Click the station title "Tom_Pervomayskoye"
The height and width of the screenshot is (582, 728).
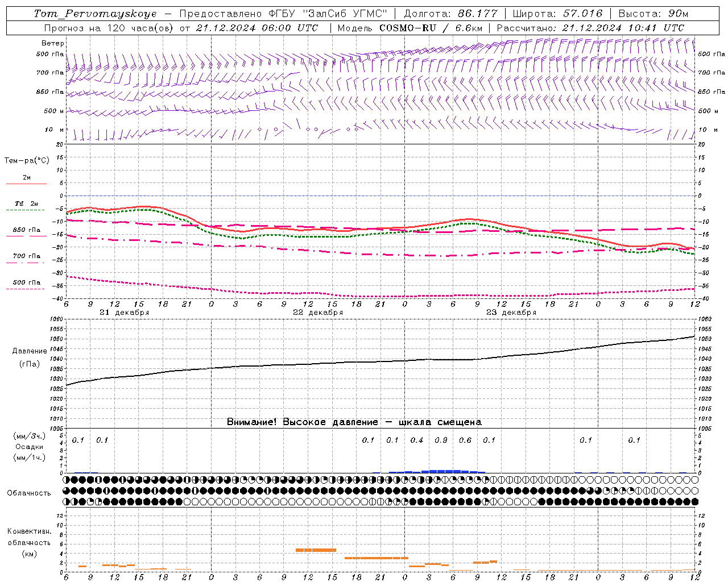(x=95, y=14)
